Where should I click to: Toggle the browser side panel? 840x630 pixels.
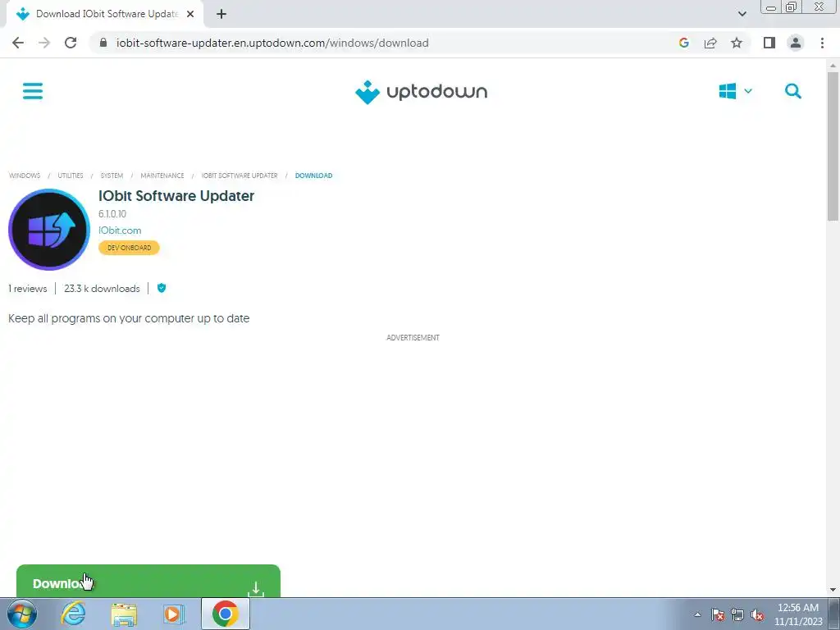[x=769, y=43]
